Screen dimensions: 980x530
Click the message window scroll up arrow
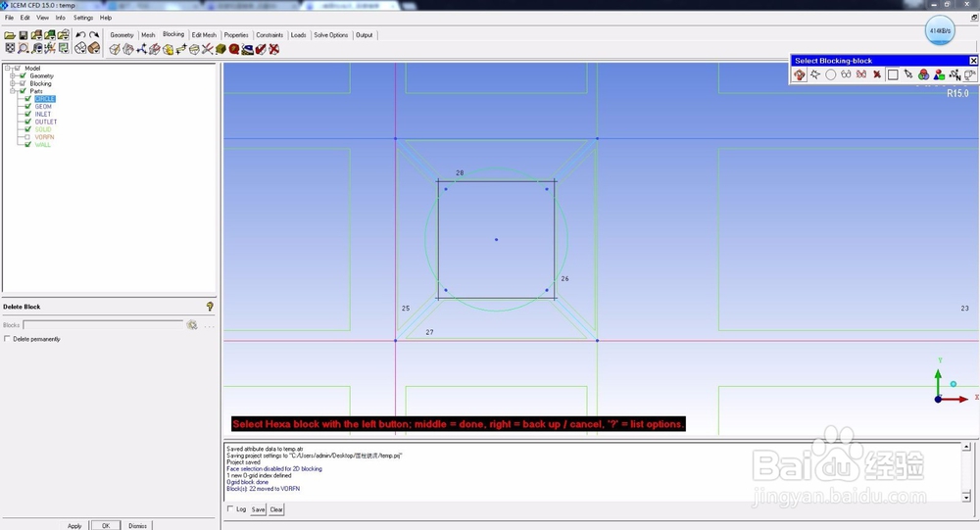pos(966,447)
